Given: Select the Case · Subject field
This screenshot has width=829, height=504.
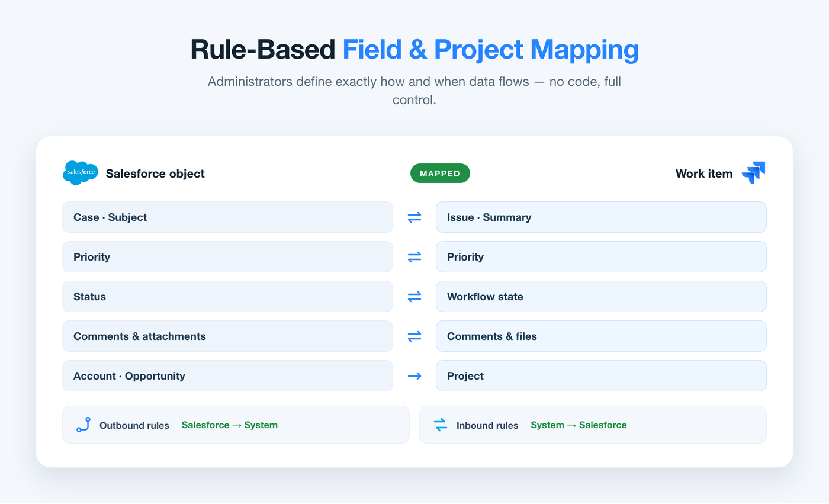Looking at the screenshot, I should 227,217.
